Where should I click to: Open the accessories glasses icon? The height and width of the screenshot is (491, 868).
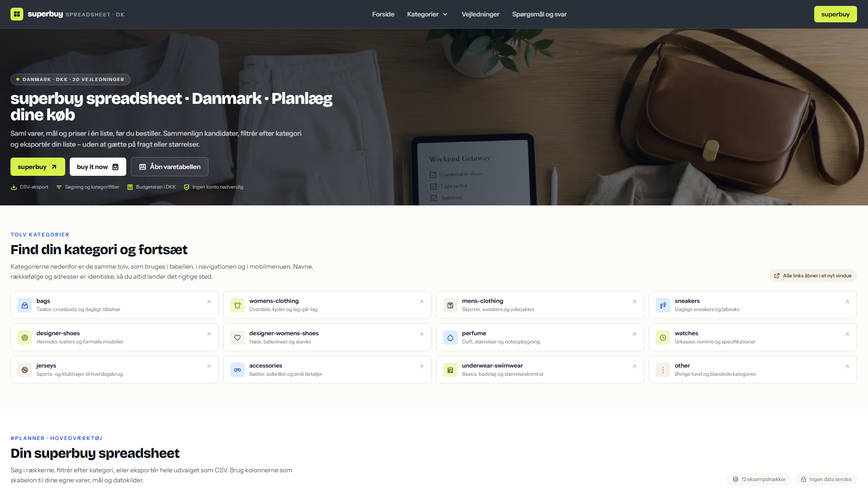tap(238, 370)
